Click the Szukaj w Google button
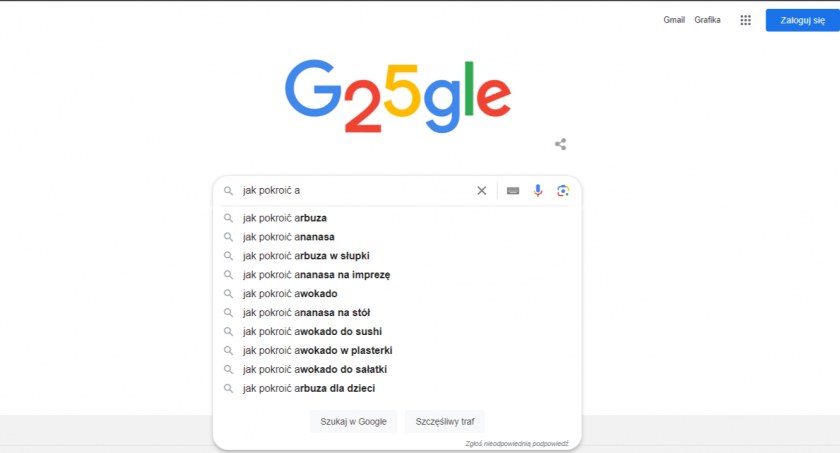Image resolution: width=840 pixels, height=453 pixels. tap(353, 421)
